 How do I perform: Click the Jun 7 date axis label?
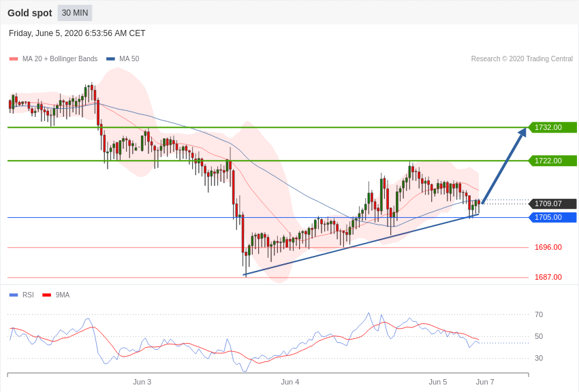[x=485, y=382]
